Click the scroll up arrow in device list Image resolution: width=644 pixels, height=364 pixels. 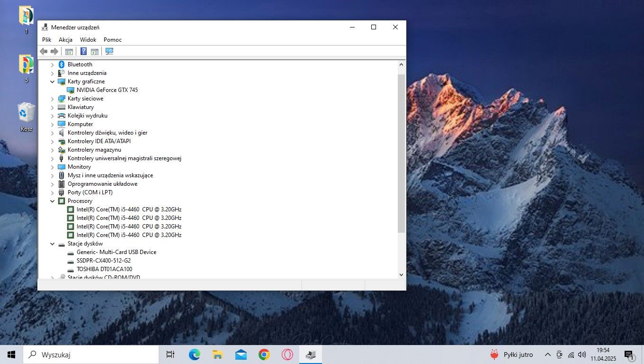(x=401, y=64)
